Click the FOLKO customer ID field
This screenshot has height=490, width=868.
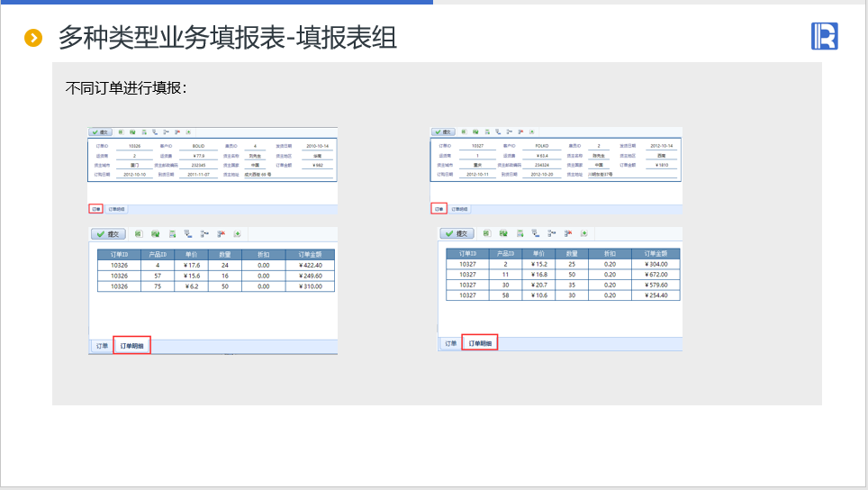(542, 146)
